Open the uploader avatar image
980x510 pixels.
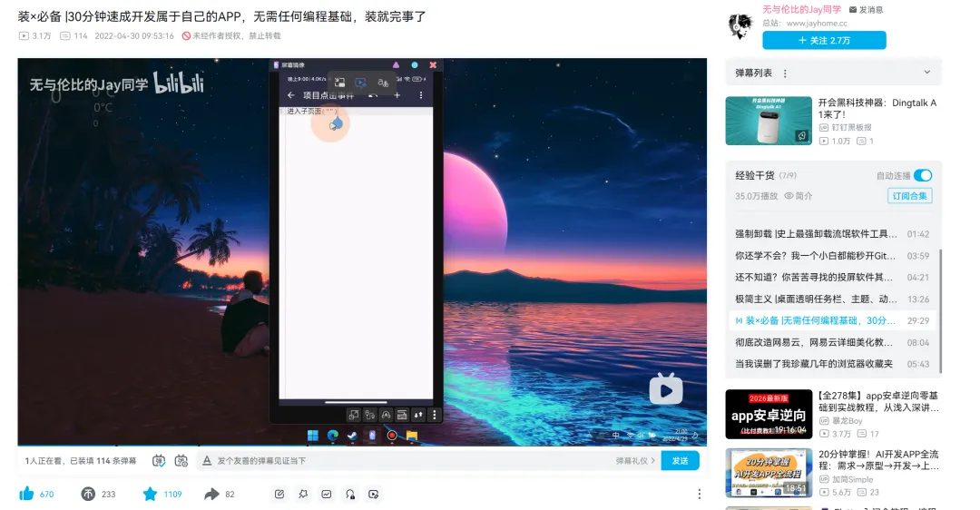pyautogui.click(x=740, y=26)
